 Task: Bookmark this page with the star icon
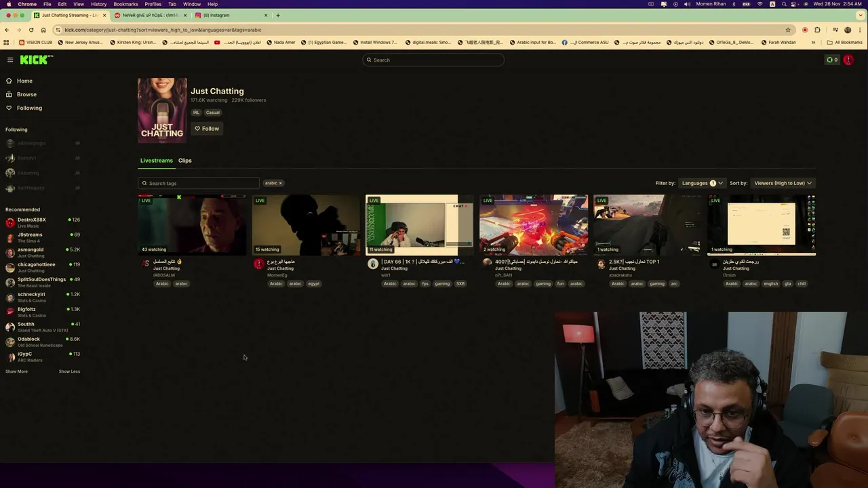(x=788, y=30)
